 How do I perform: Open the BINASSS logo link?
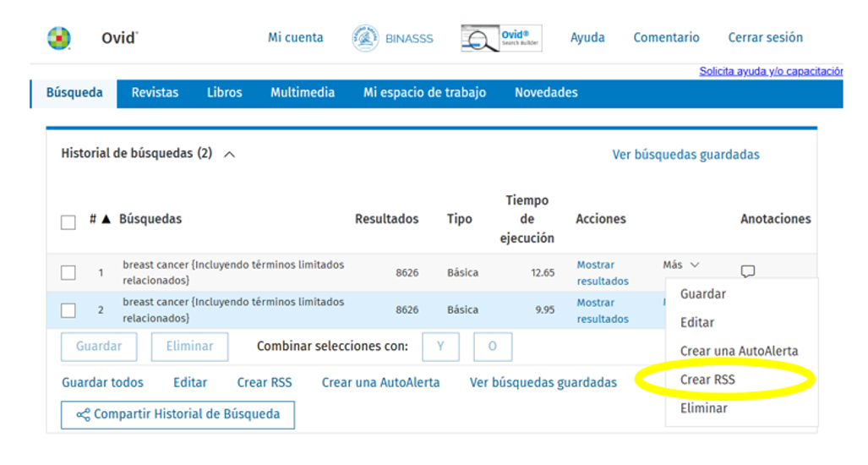391,38
